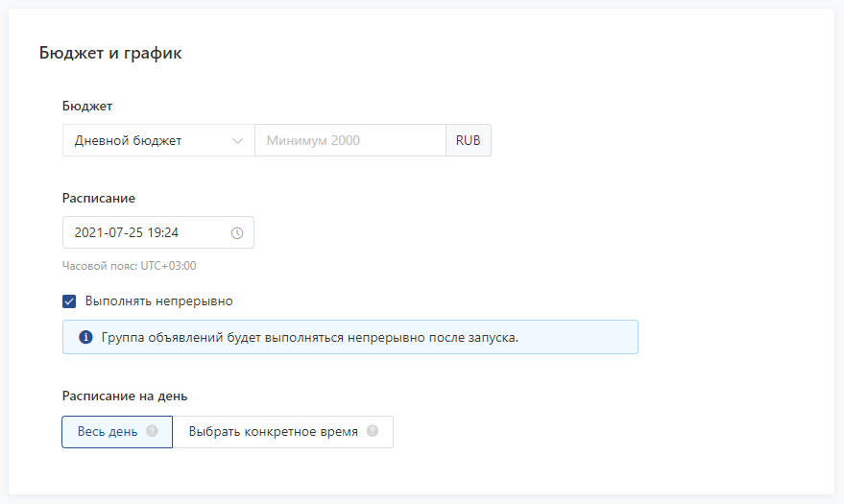
Task: Click help icon next to Весь день
Action: 153,431
